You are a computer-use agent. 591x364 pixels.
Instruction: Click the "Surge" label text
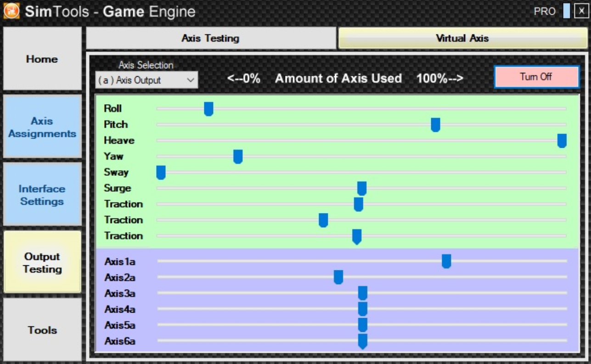pos(118,188)
